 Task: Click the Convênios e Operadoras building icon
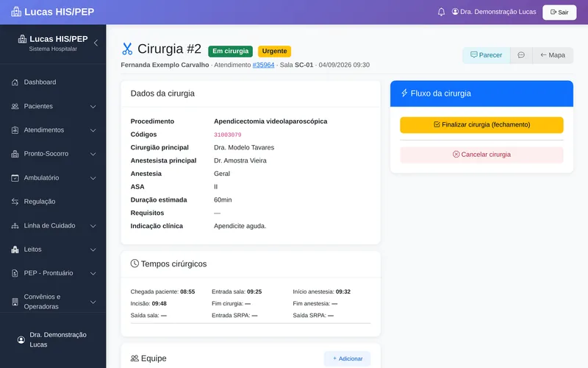[x=15, y=302]
